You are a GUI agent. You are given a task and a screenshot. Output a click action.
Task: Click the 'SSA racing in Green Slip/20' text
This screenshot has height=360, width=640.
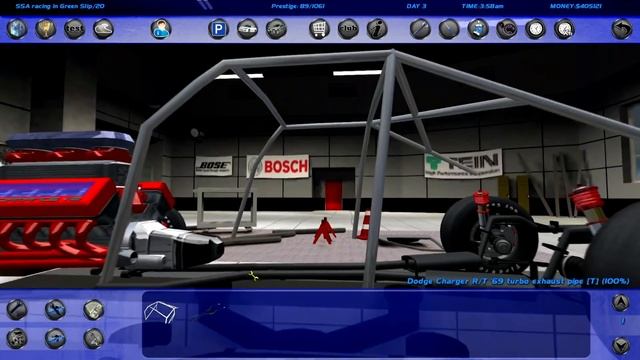click(60, 6)
